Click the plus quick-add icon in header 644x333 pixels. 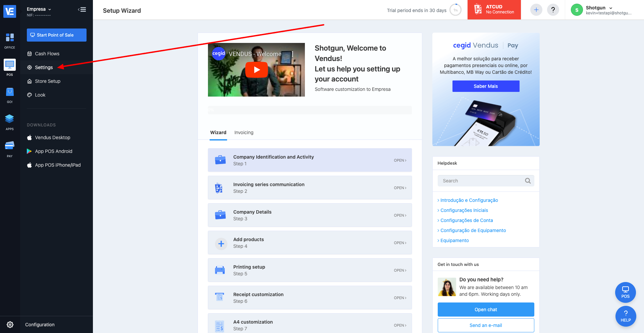point(536,10)
